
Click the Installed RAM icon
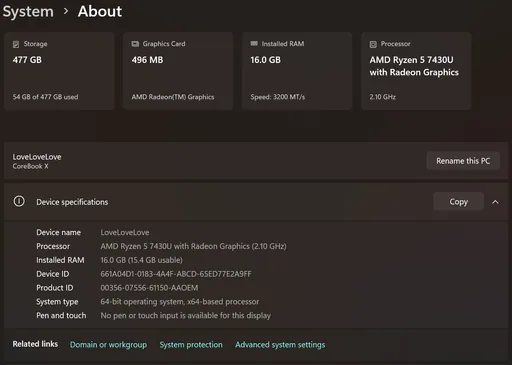(254, 44)
